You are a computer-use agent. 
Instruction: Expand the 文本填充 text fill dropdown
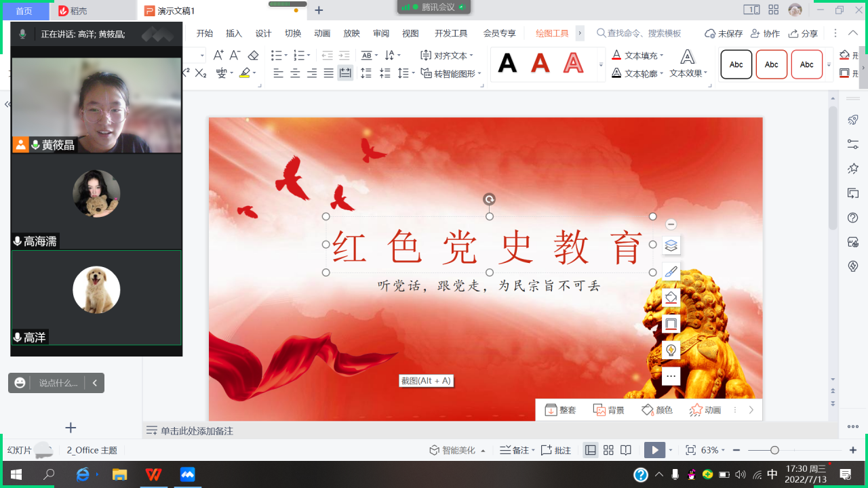tap(662, 56)
